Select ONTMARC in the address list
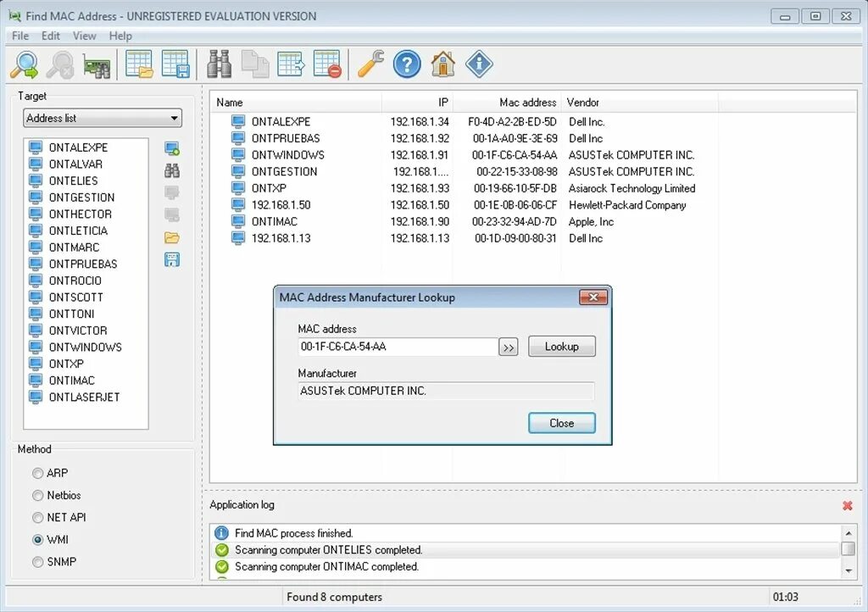 [75, 247]
